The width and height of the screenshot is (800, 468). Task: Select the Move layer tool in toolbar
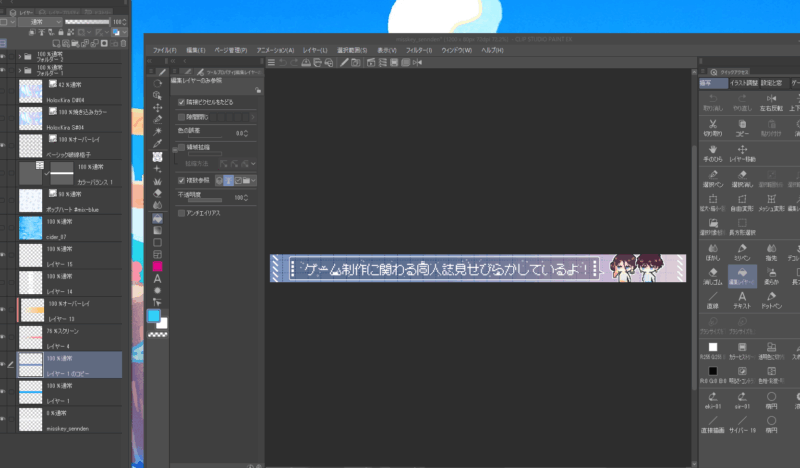point(158,107)
